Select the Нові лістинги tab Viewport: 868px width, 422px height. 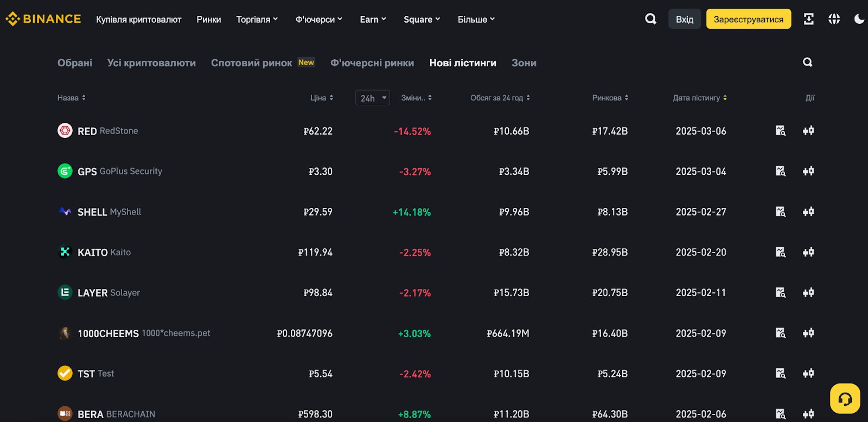tap(463, 63)
